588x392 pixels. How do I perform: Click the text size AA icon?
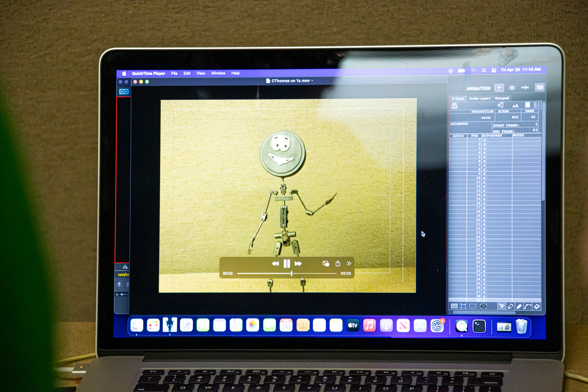tap(515, 106)
